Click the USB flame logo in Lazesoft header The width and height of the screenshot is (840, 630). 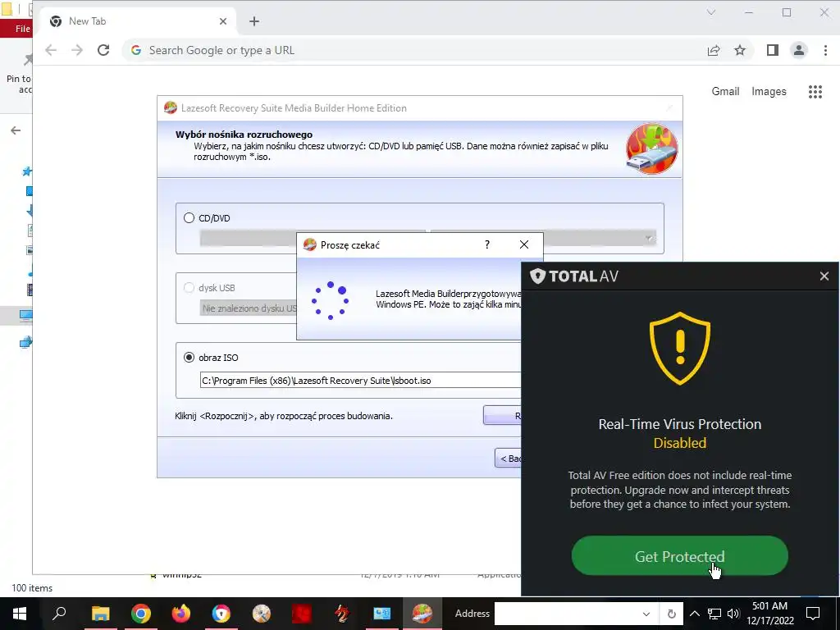click(651, 149)
